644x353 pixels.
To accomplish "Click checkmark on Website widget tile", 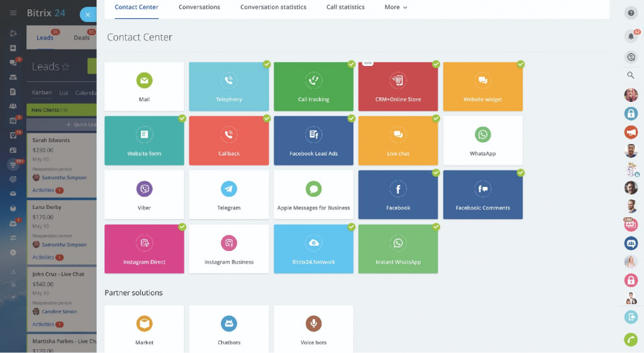I will 521,64.
